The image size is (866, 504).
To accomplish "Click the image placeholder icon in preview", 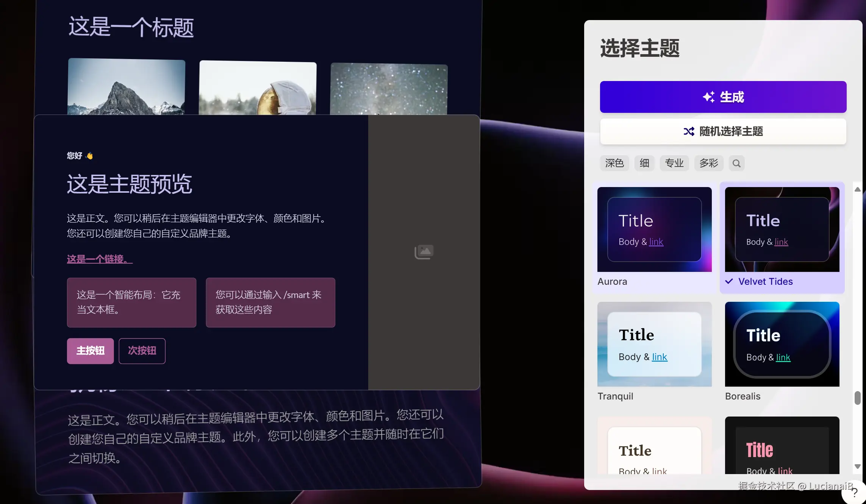I will 424,252.
